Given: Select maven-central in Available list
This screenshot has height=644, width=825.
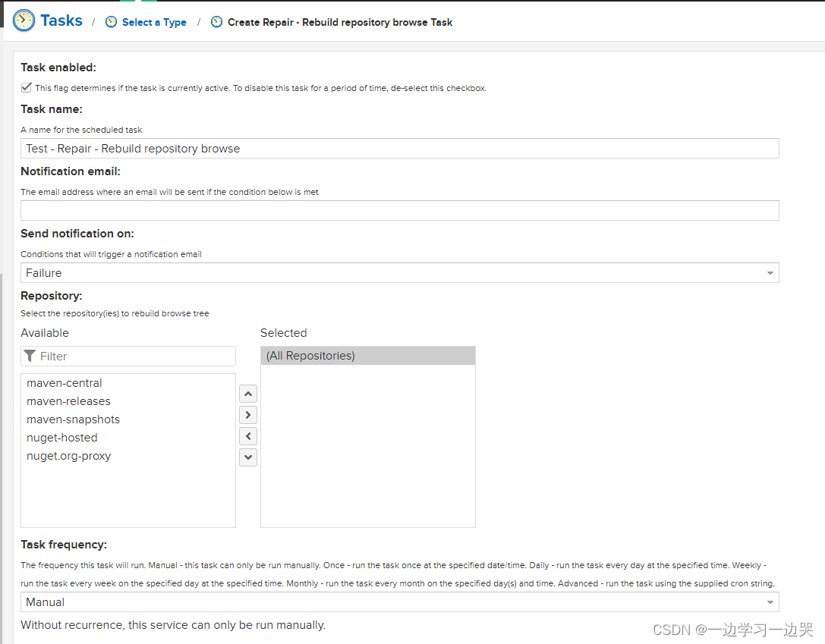Looking at the screenshot, I should click(x=65, y=383).
